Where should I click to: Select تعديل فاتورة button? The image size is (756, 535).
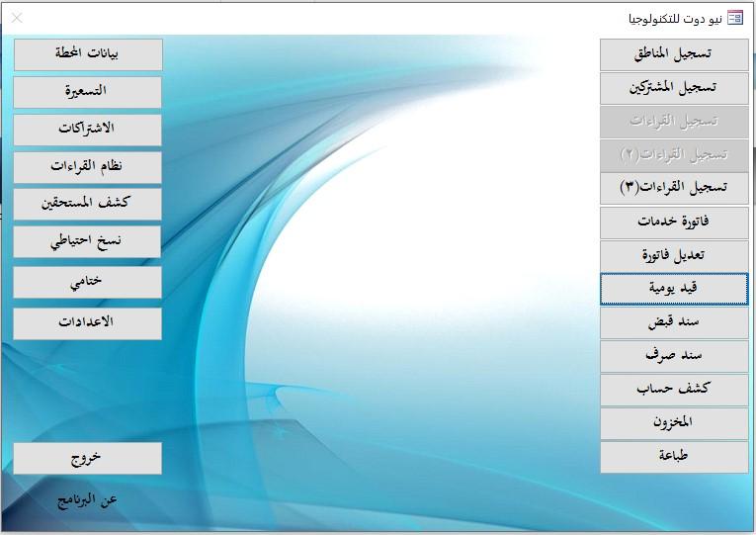pyautogui.click(x=674, y=256)
